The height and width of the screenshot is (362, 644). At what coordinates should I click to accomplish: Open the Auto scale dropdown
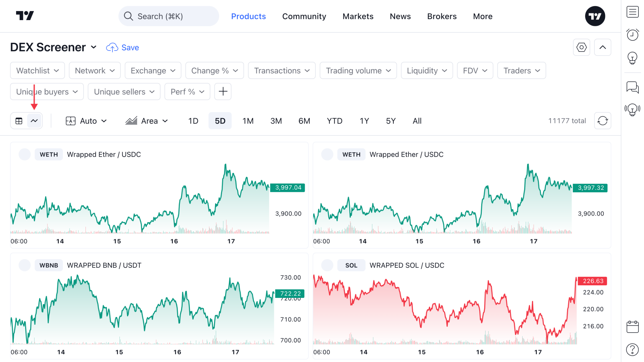click(x=86, y=121)
